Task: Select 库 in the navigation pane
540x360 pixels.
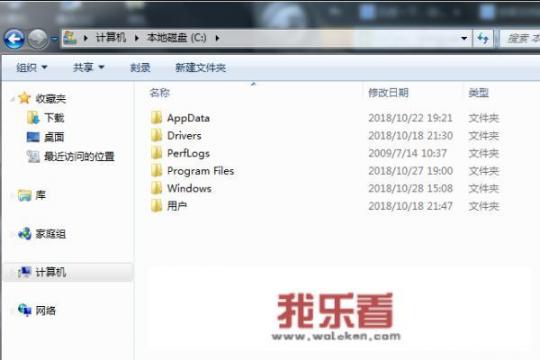Action: pyautogui.click(x=40, y=195)
